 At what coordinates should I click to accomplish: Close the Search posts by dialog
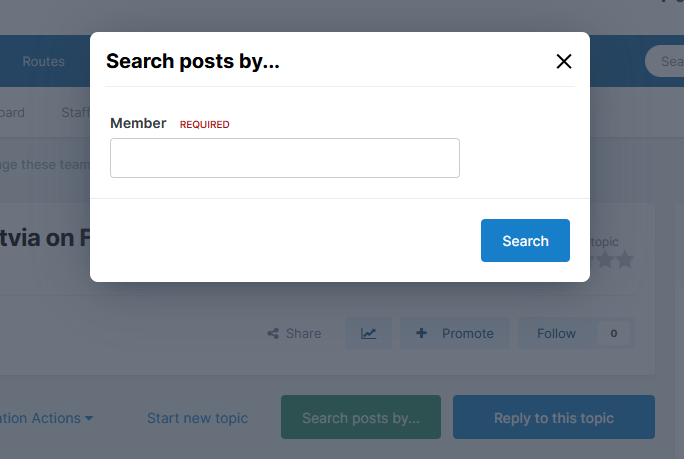(564, 62)
